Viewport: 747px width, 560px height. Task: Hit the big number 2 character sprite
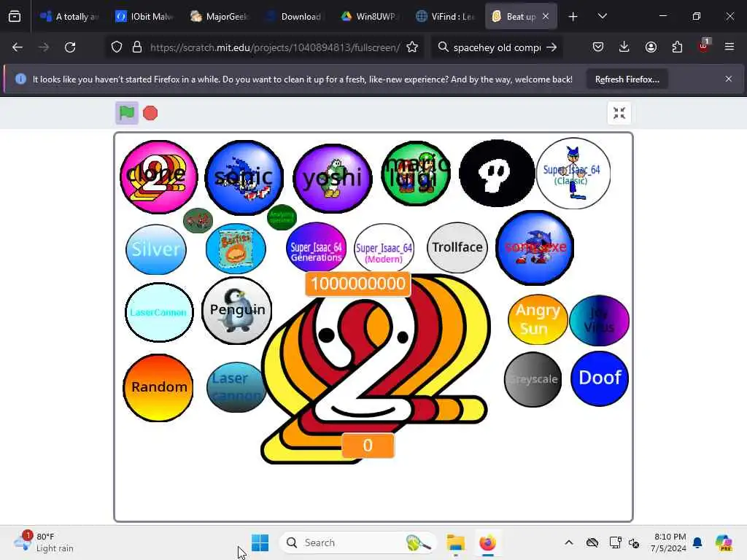click(376, 369)
